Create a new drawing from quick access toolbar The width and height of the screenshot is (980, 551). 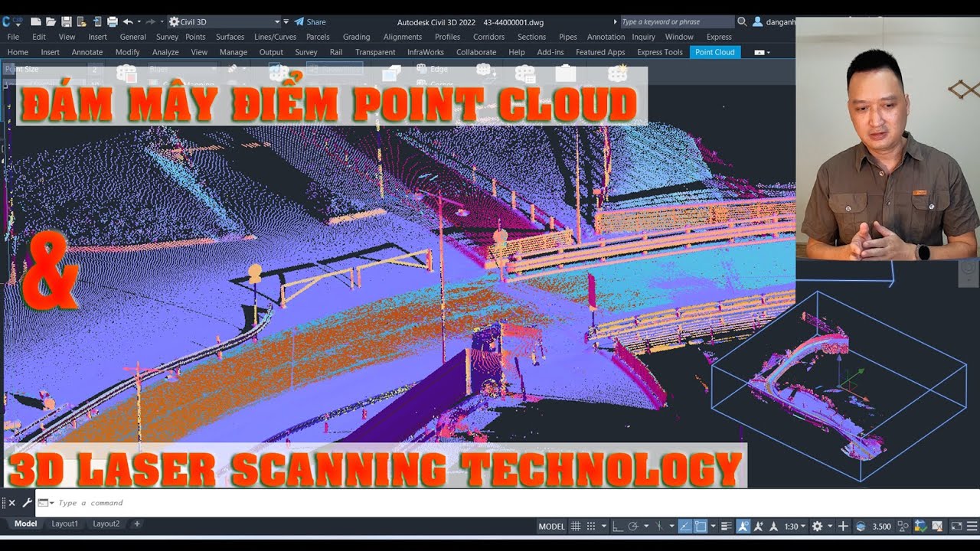(35, 21)
